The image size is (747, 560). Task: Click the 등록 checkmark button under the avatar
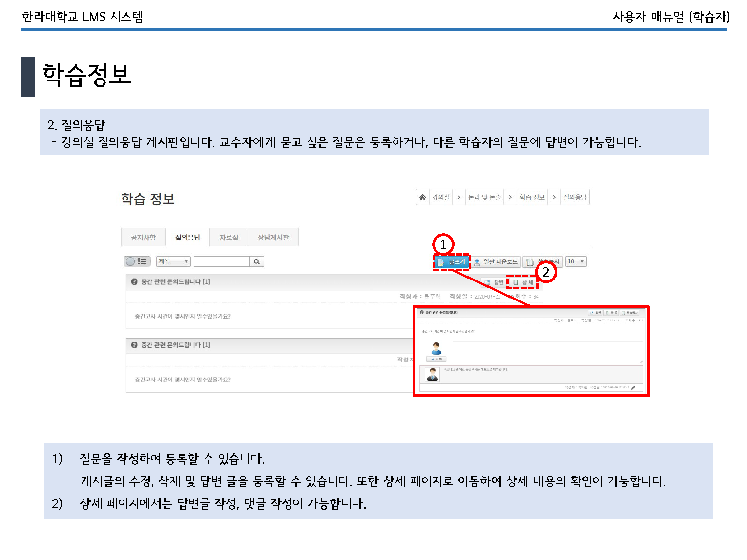click(436, 359)
